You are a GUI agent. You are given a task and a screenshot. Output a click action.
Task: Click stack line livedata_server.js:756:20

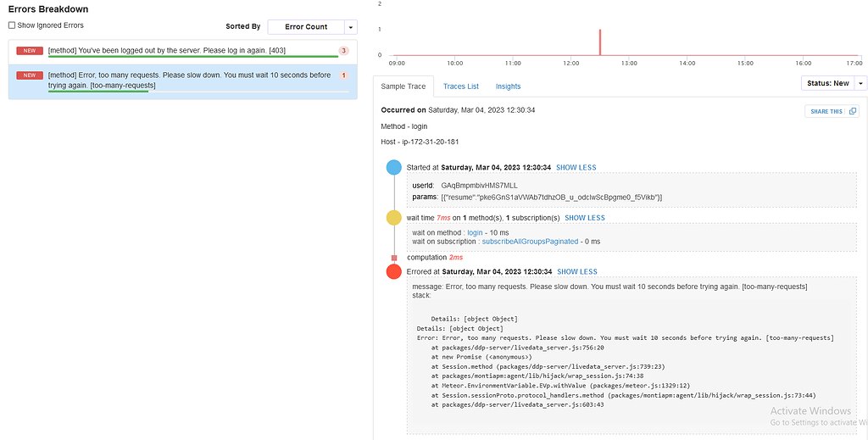[517, 348]
